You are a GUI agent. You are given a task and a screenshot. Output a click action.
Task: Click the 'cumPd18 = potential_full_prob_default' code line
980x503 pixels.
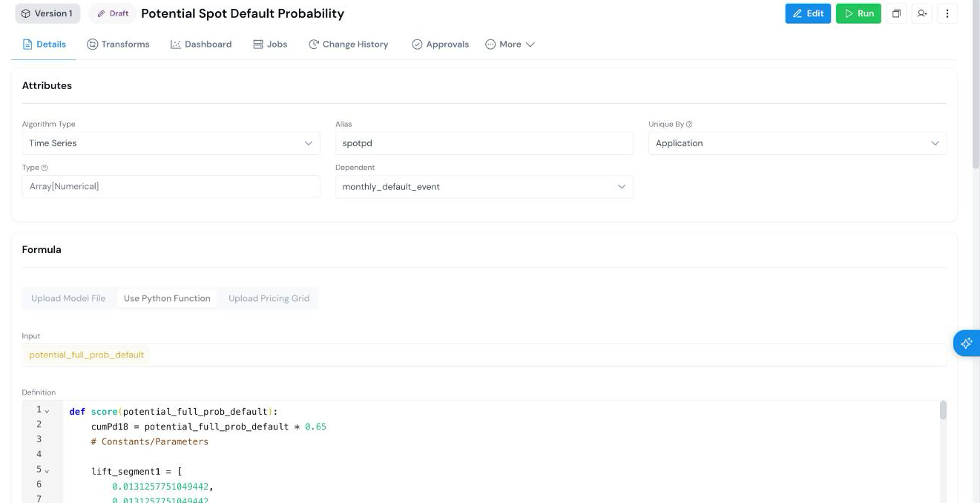208,427
